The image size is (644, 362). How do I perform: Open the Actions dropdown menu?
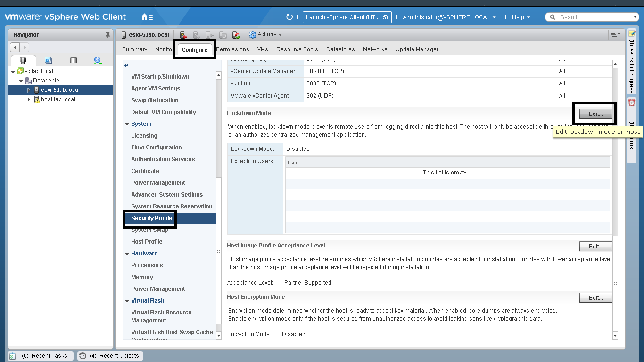[266, 34]
